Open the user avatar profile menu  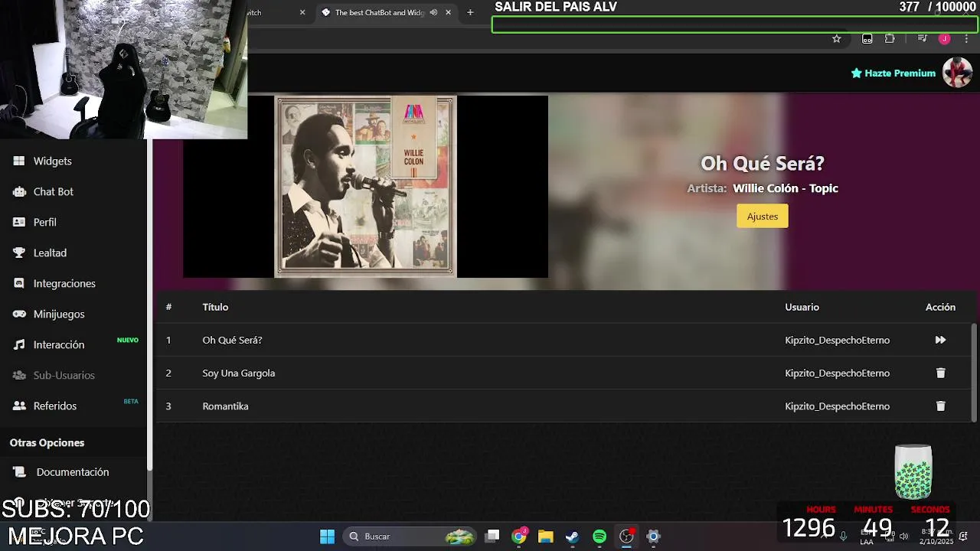(957, 73)
